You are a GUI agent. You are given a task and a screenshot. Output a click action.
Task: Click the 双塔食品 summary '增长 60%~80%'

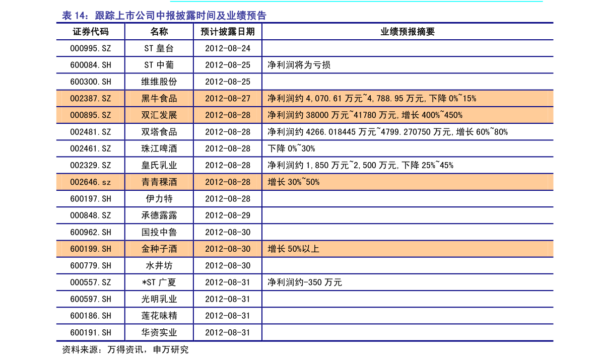tap(482, 132)
